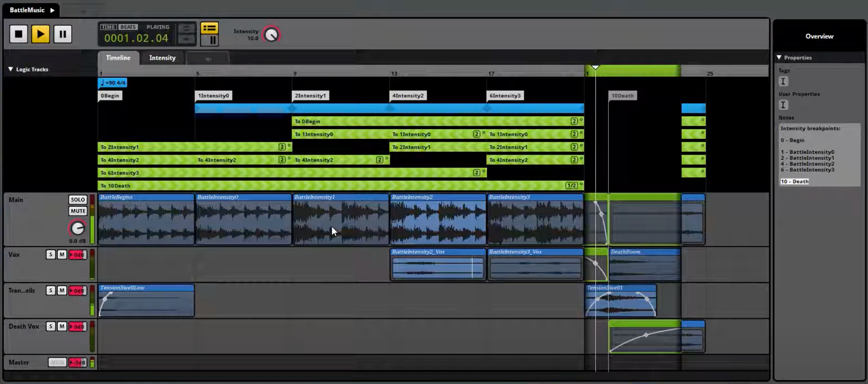The height and width of the screenshot is (384, 868).
Task: Click the Tags edit cursor icon
Action: [783, 81]
